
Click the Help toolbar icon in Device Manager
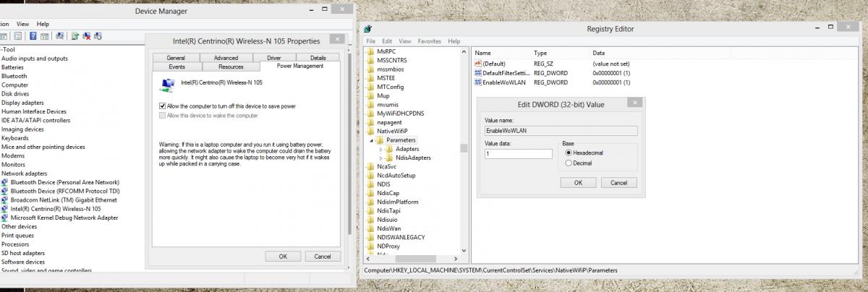coord(33,35)
